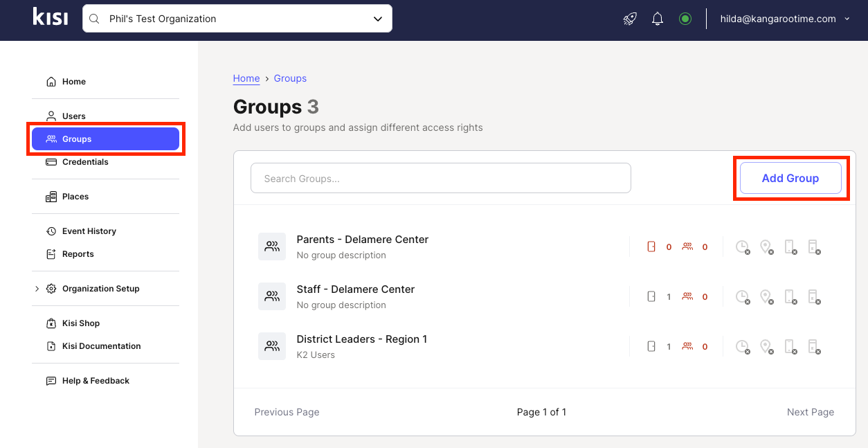Click the Kisi logo
The image size is (868, 448).
(x=51, y=17)
